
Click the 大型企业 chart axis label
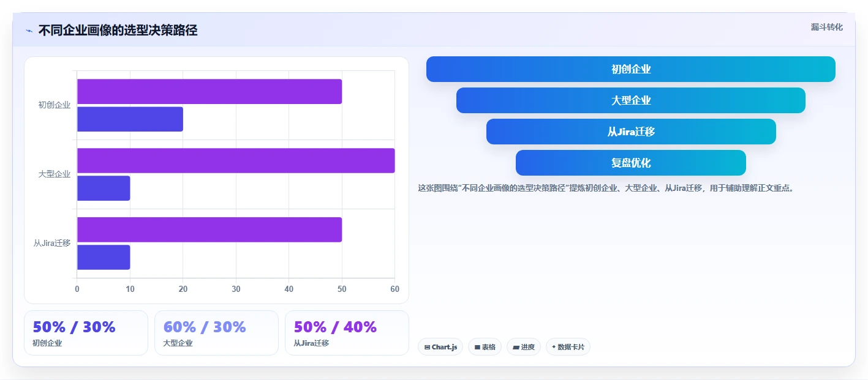pos(55,174)
